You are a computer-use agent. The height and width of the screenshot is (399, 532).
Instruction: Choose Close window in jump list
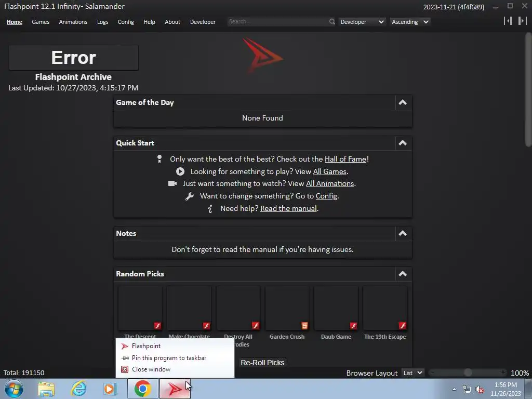pyautogui.click(x=175, y=369)
